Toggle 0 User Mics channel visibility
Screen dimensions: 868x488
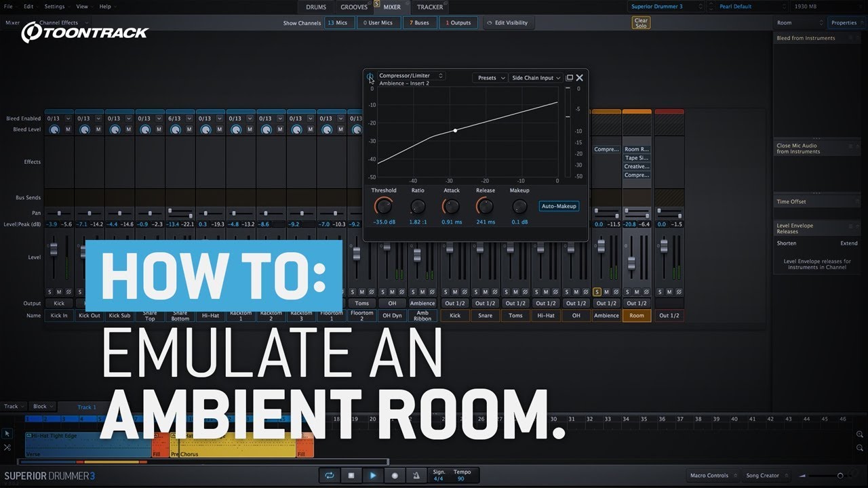pos(378,23)
